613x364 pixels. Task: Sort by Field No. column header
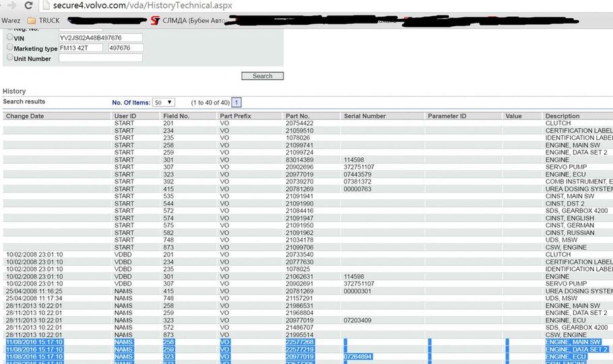(176, 116)
